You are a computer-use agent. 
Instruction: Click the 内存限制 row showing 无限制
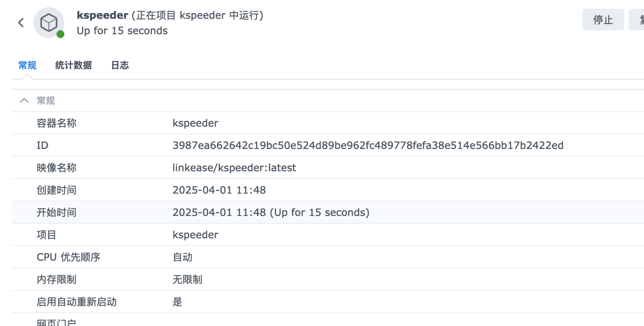click(x=187, y=279)
